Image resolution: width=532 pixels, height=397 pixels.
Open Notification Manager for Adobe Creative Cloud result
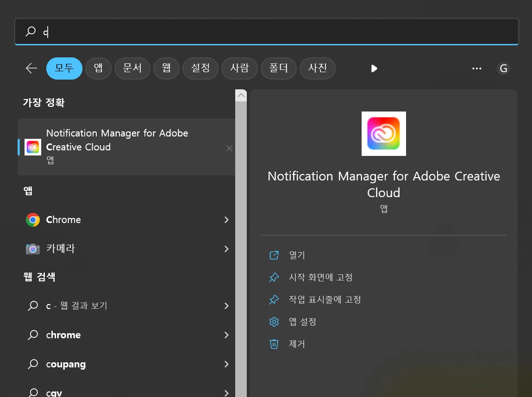pos(126,147)
